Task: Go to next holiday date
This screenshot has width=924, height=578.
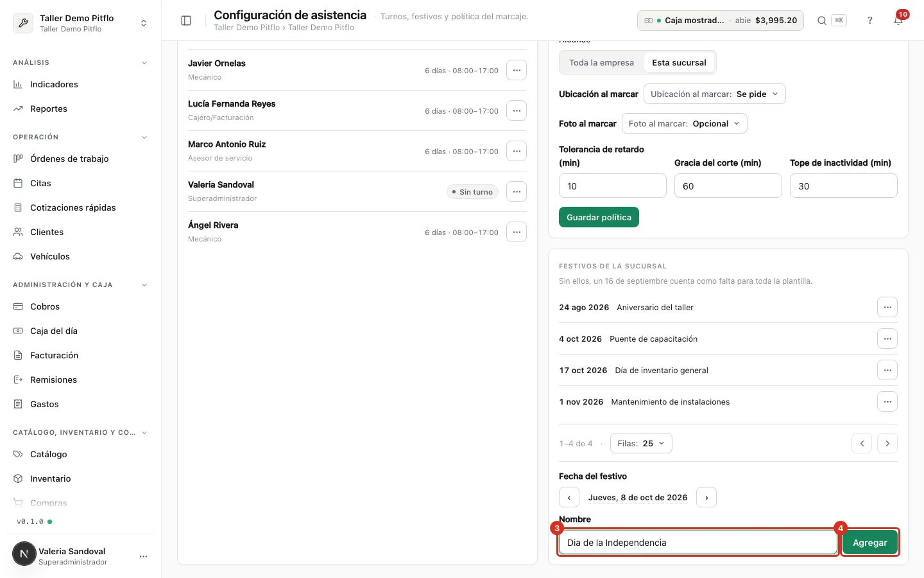Action: pos(706,497)
